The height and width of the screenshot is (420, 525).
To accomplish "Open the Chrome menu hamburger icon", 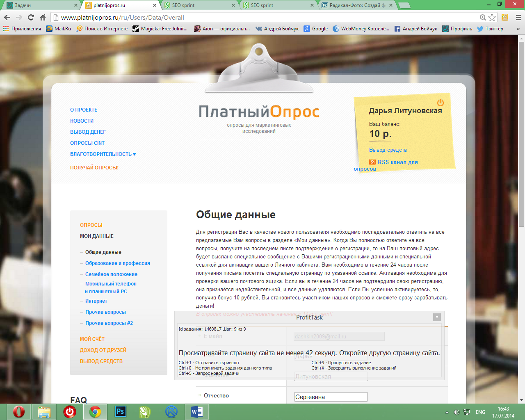I will tap(518, 17).
